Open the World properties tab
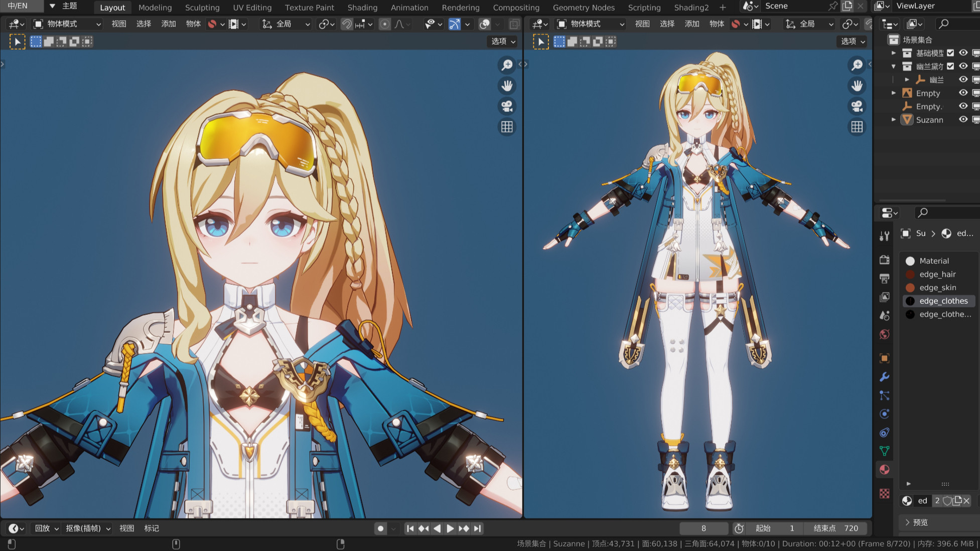The width and height of the screenshot is (980, 551). [x=884, y=334]
